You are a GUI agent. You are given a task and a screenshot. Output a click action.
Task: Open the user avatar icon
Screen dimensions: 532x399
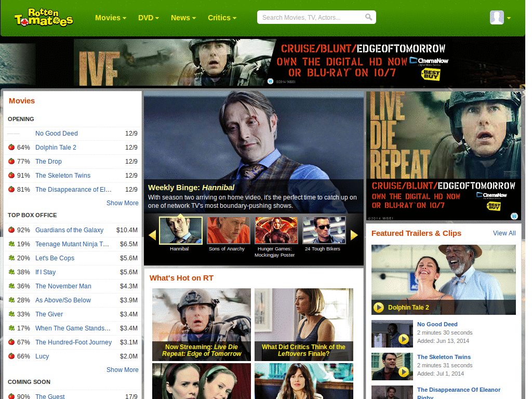(497, 17)
